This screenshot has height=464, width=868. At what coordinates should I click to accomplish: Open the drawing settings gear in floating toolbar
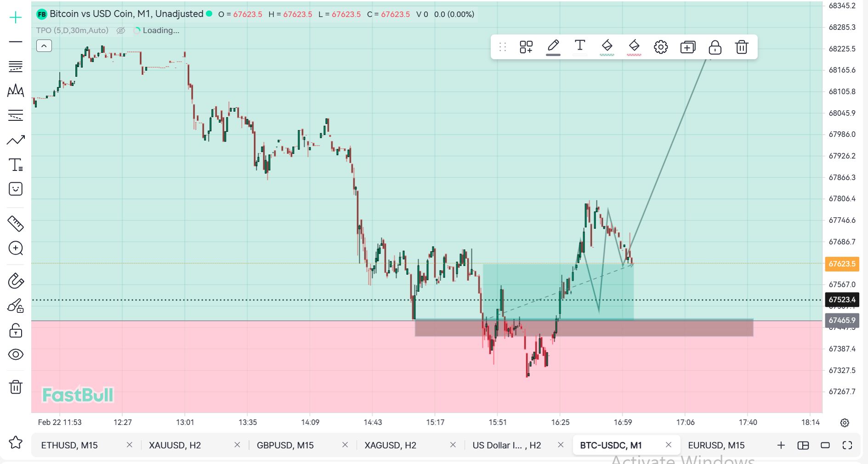pos(660,47)
